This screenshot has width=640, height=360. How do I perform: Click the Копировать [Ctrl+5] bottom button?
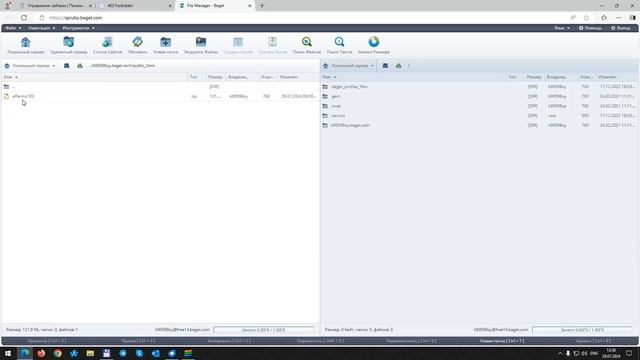[x=229, y=341]
